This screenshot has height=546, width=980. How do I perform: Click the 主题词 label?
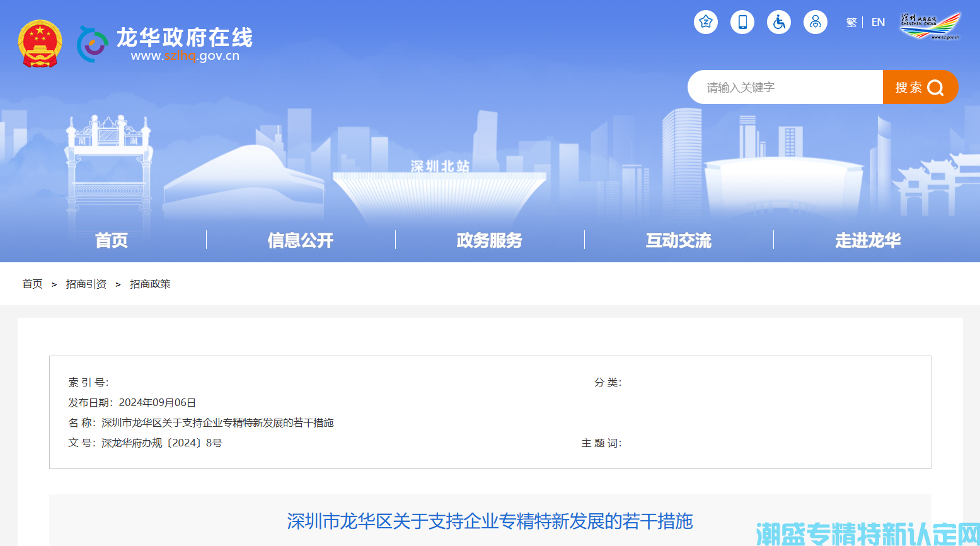point(601,443)
